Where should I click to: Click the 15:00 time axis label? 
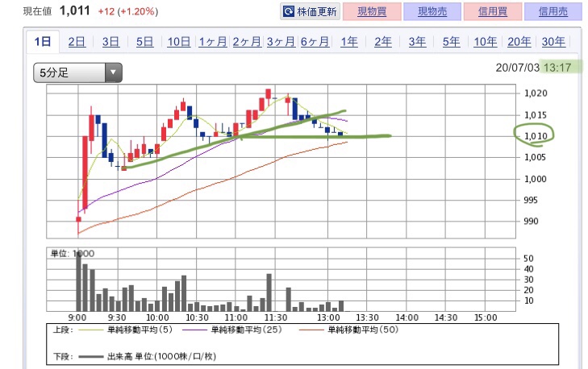click(486, 317)
